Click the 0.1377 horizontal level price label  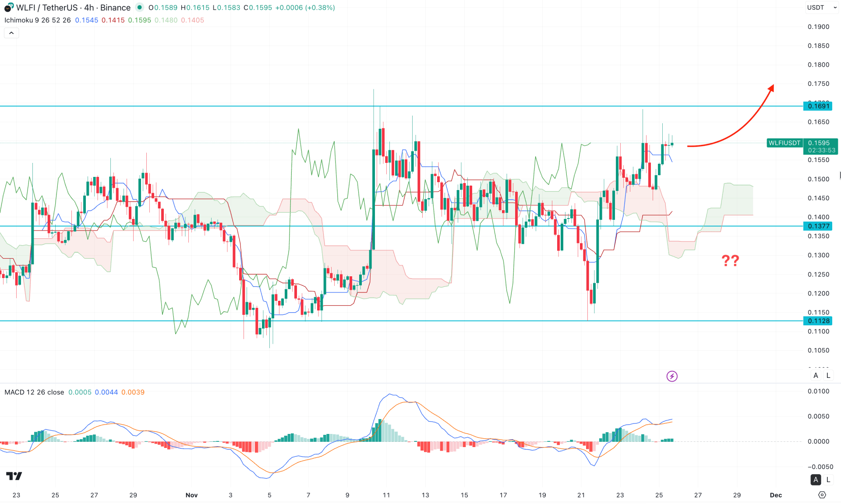coord(817,226)
